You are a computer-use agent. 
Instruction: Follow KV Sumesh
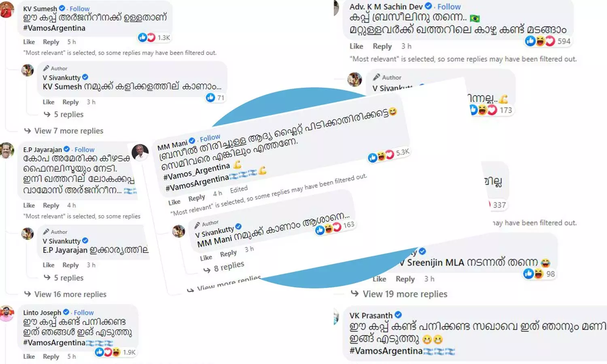point(79,8)
